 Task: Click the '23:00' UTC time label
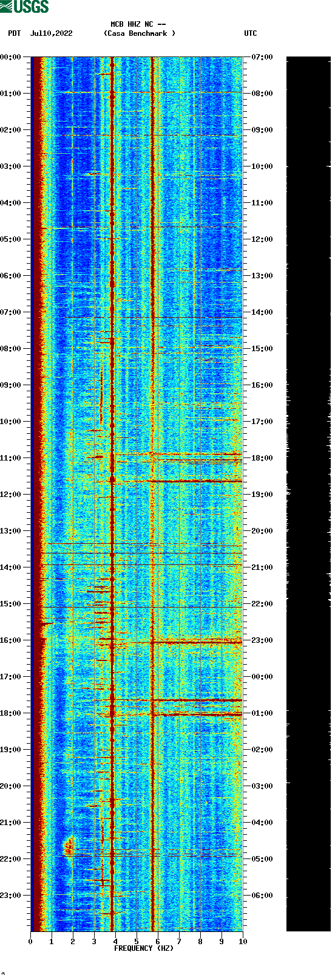point(262,640)
